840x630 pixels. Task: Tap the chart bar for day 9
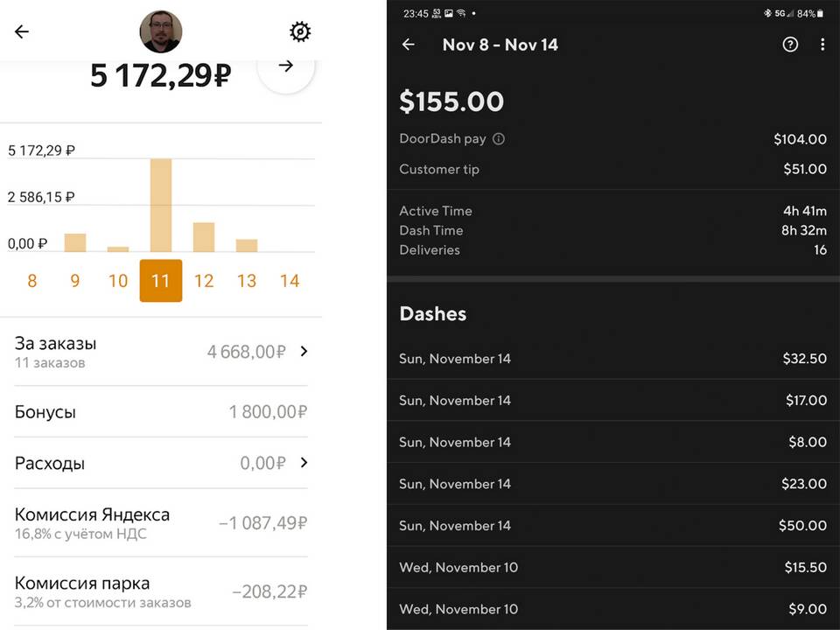point(75,242)
